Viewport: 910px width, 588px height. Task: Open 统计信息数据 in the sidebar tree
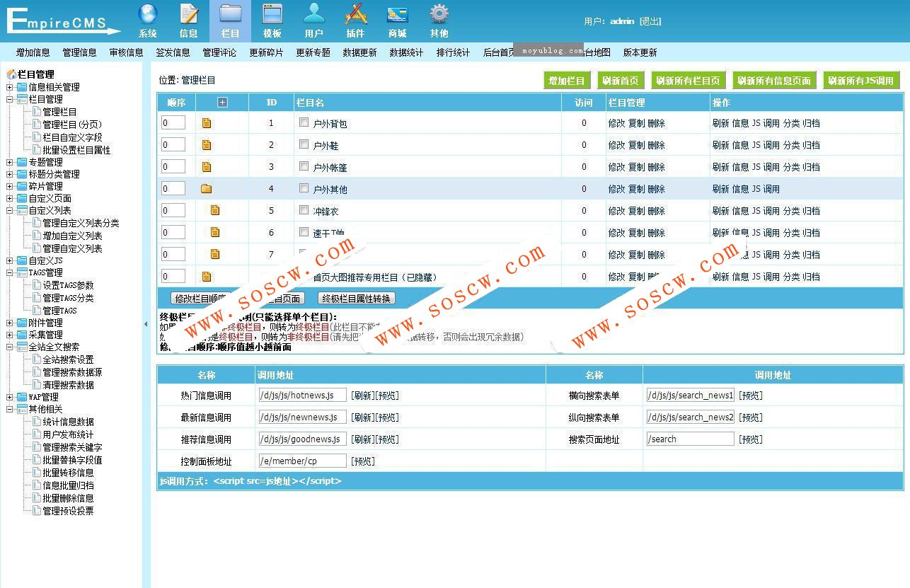click(x=68, y=422)
